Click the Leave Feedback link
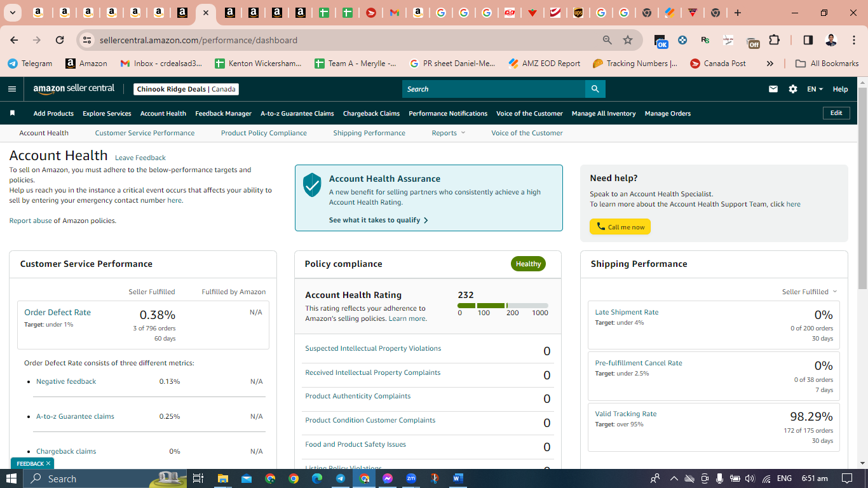Image resolution: width=868 pixels, height=488 pixels. point(140,158)
